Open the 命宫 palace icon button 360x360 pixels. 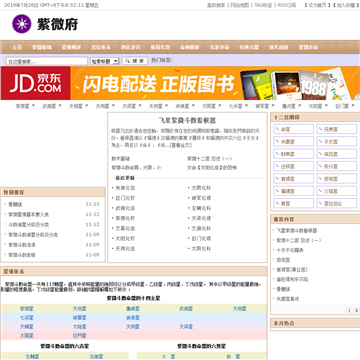[294, 129]
